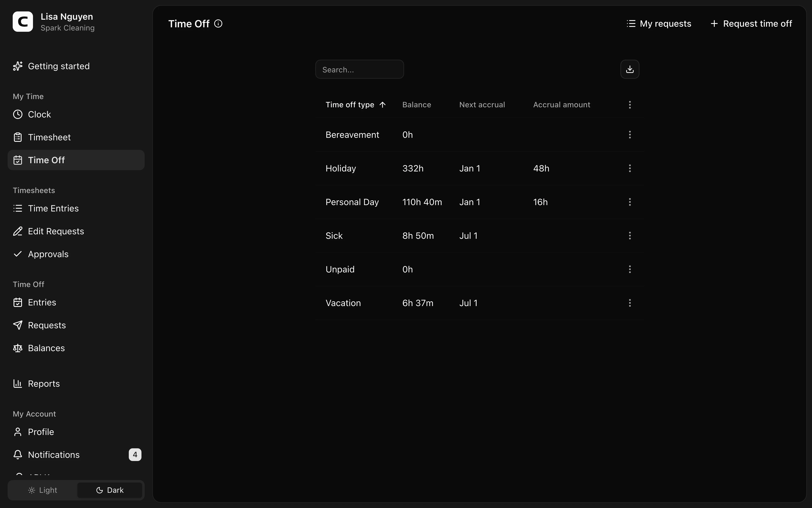Go to Clock in sidebar

pyautogui.click(x=76, y=115)
